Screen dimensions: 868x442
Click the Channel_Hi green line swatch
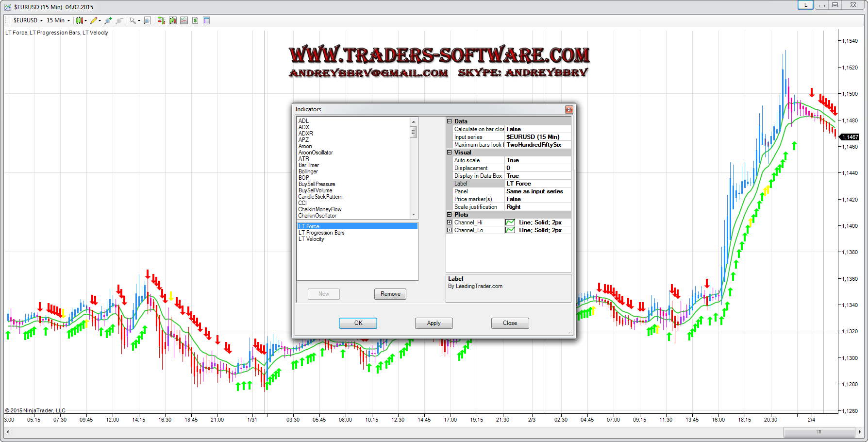(x=510, y=222)
